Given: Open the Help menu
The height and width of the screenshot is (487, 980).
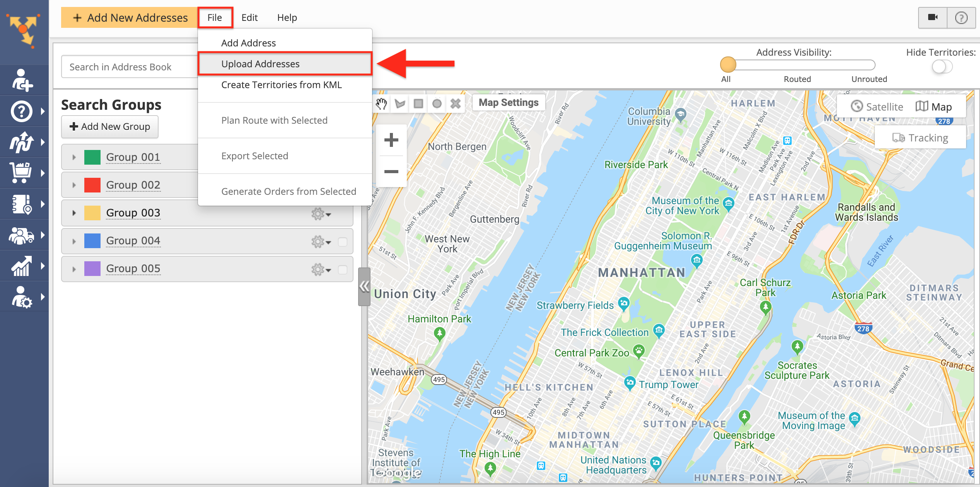Looking at the screenshot, I should (x=287, y=17).
